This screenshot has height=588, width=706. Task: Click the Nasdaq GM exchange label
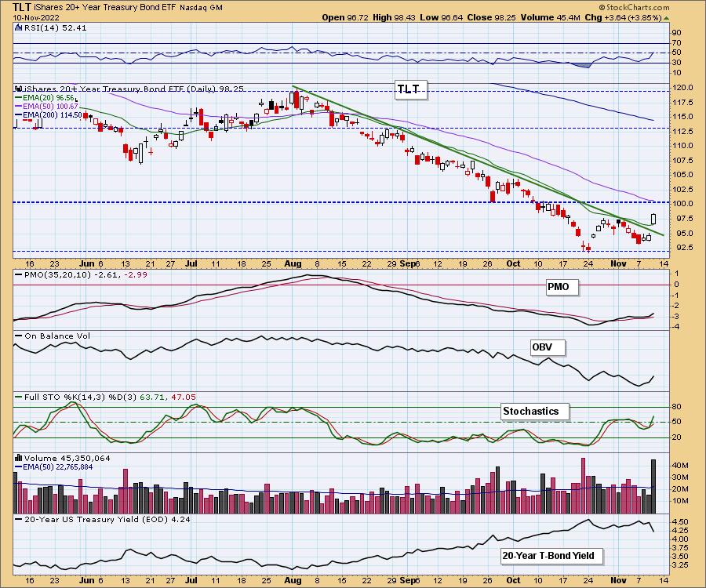[201, 8]
